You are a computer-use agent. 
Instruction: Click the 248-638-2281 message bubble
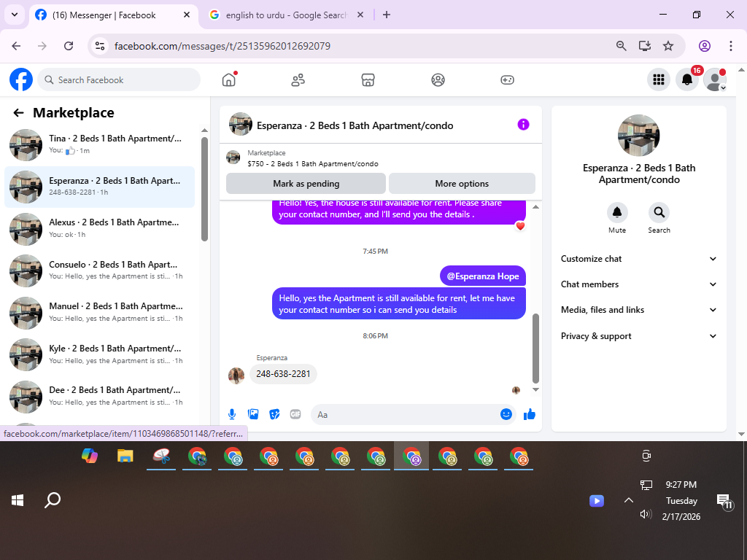tap(283, 374)
